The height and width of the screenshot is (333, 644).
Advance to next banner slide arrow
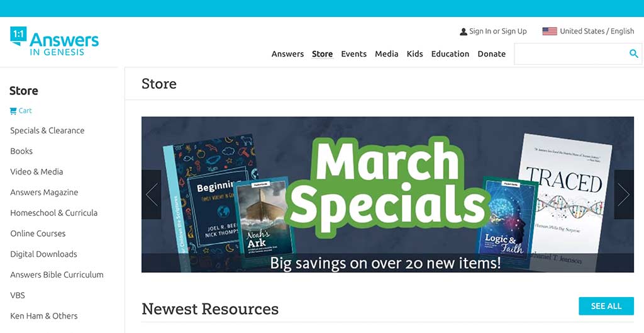(624, 195)
